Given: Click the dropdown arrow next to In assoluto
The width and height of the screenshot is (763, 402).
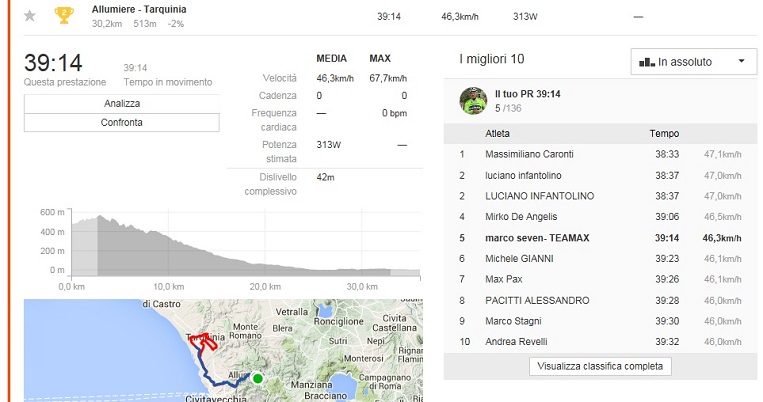Looking at the screenshot, I should point(741,62).
